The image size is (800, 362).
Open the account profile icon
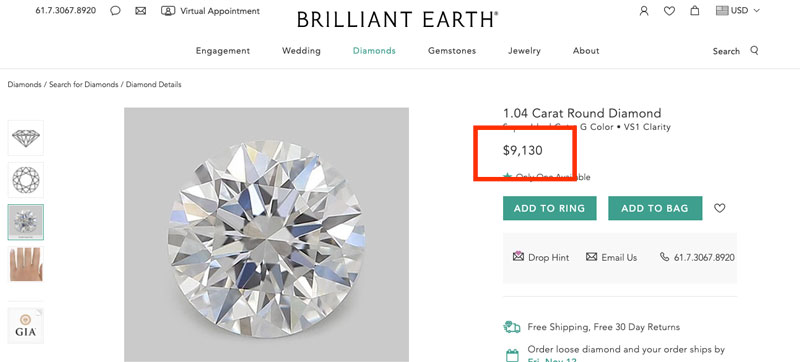[x=644, y=10]
